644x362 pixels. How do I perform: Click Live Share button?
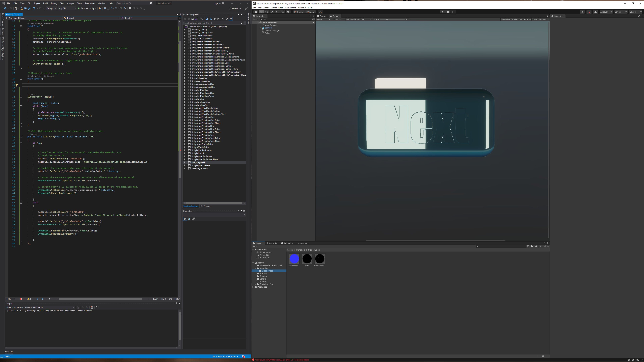(x=235, y=9)
